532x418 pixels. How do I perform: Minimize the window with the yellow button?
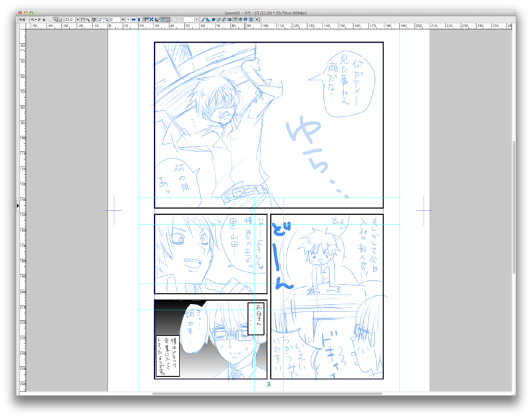(x=25, y=13)
